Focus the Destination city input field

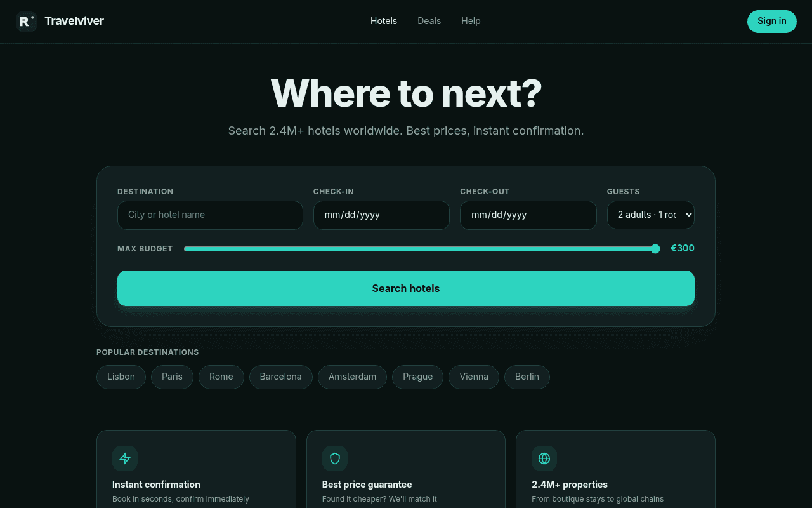pyautogui.click(x=210, y=215)
